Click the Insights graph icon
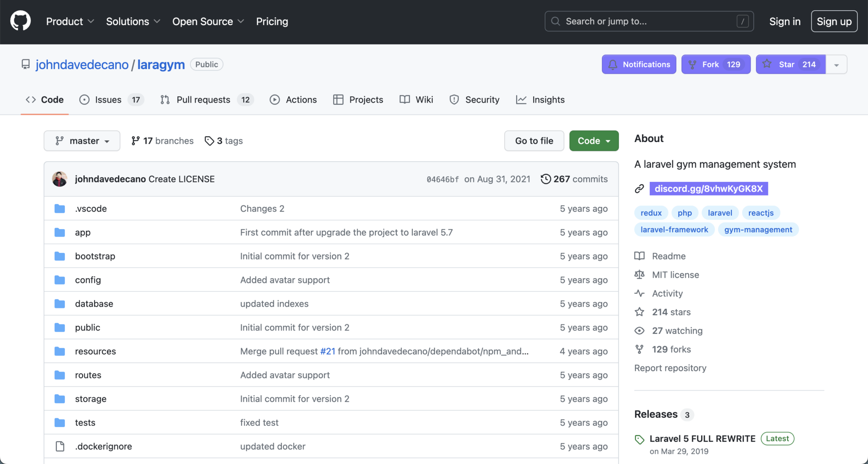 tap(521, 100)
